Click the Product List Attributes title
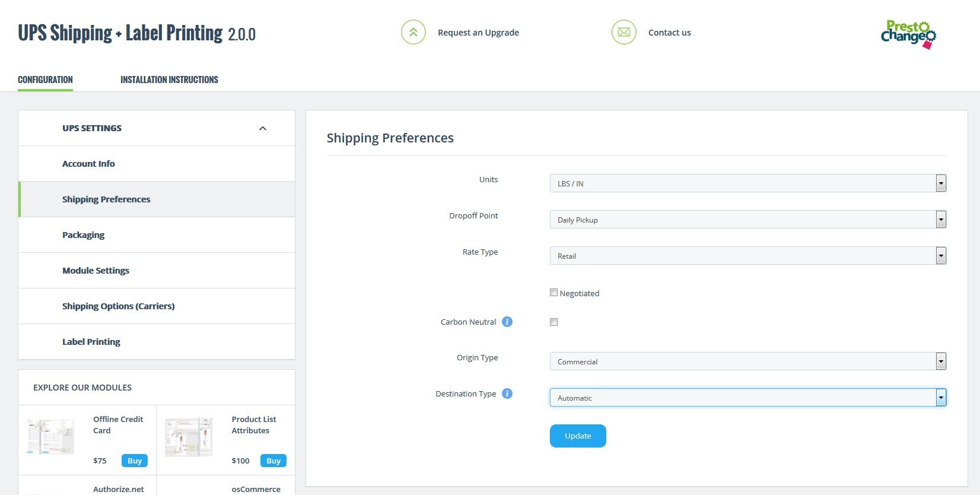 point(254,425)
